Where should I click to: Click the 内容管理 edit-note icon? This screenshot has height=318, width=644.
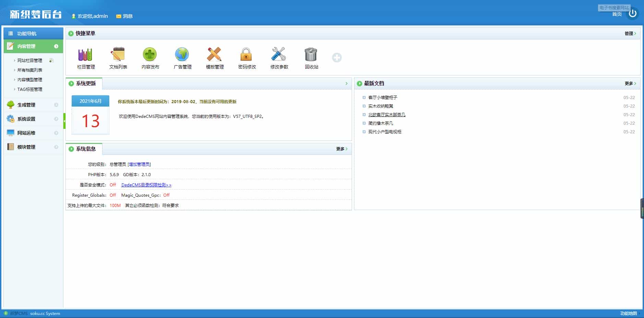[11, 46]
